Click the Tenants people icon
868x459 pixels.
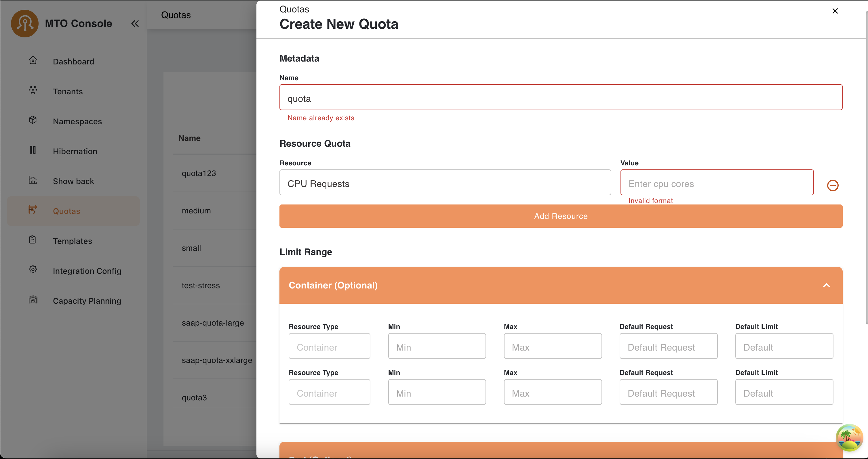coord(33,90)
